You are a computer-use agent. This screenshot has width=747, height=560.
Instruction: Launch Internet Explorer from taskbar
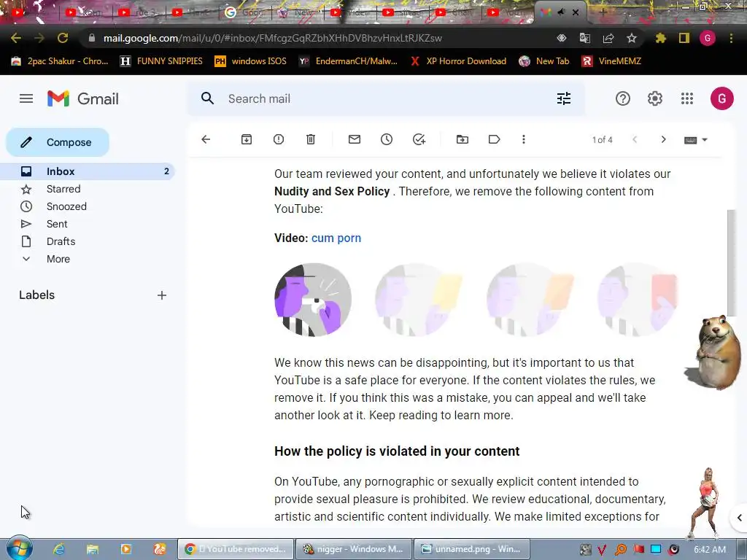tap(58, 549)
